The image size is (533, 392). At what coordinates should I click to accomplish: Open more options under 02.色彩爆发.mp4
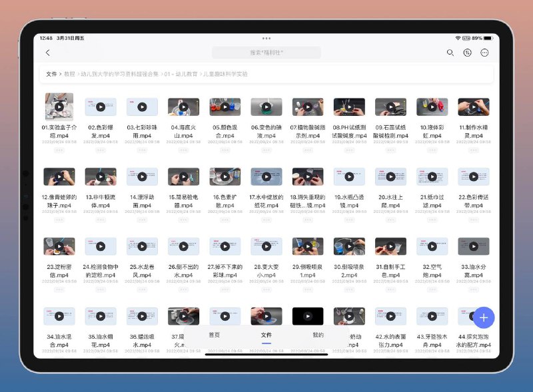pyautogui.click(x=101, y=150)
